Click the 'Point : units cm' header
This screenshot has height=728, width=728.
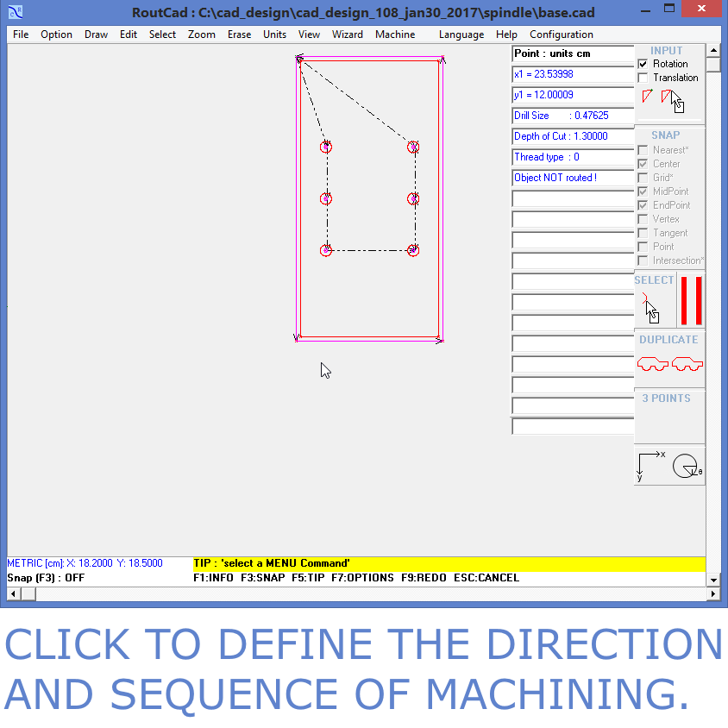tap(573, 53)
